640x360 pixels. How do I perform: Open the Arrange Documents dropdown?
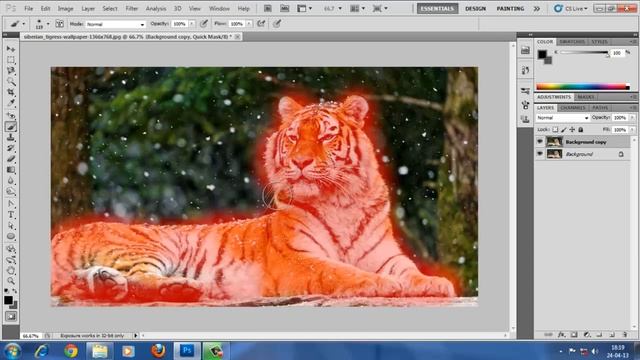358,8
